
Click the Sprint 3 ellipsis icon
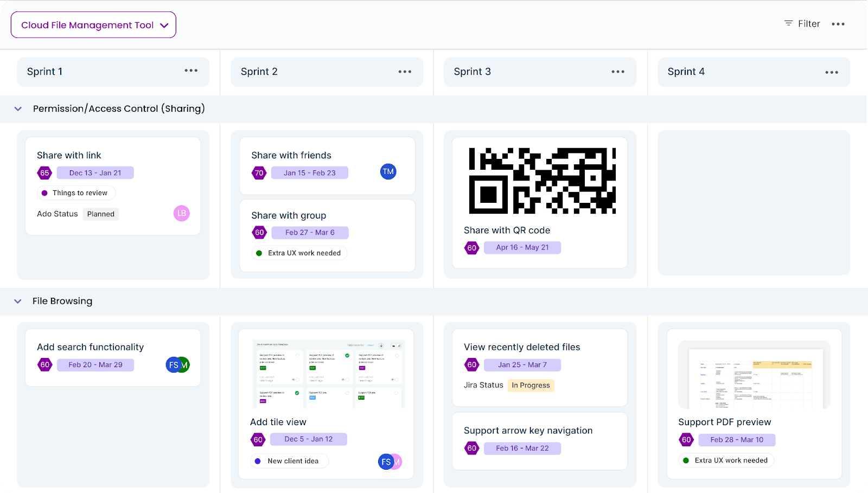click(618, 71)
